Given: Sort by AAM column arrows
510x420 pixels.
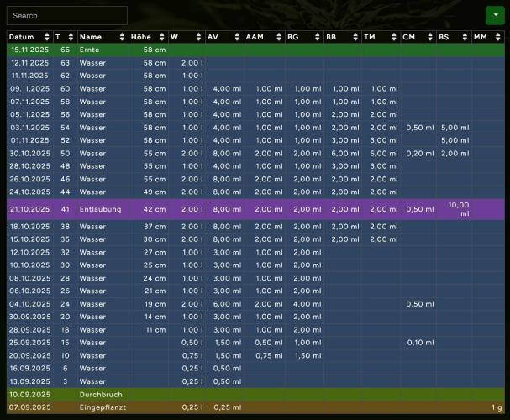Looking at the screenshot, I should (277, 37).
